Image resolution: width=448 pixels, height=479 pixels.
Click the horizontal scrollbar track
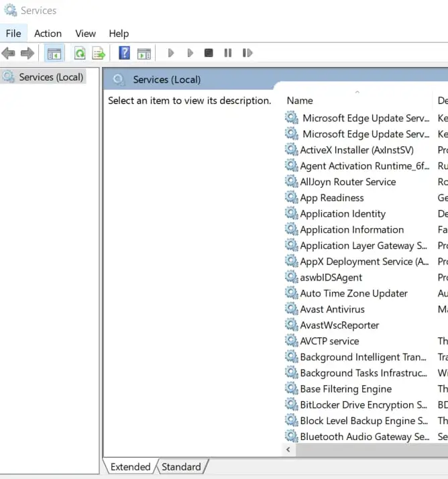tap(372, 449)
